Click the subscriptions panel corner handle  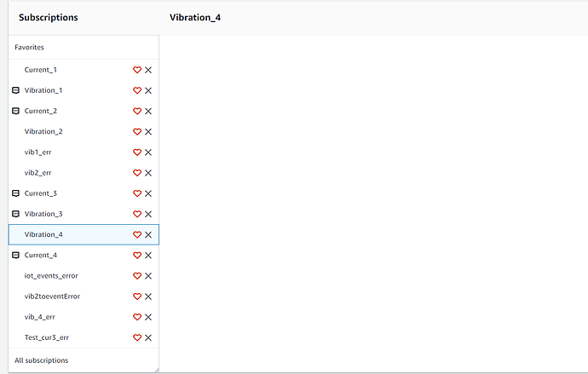[x=157, y=370]
